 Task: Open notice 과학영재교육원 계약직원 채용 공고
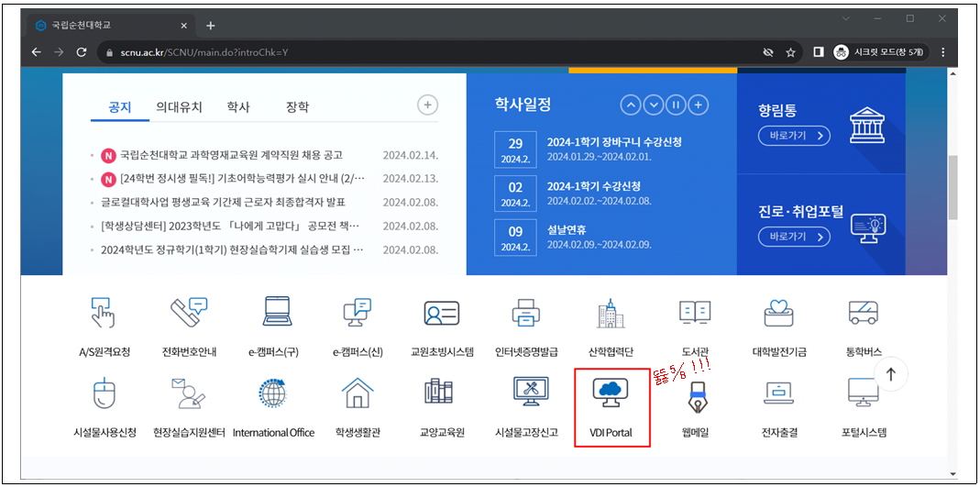pos(231,155)
